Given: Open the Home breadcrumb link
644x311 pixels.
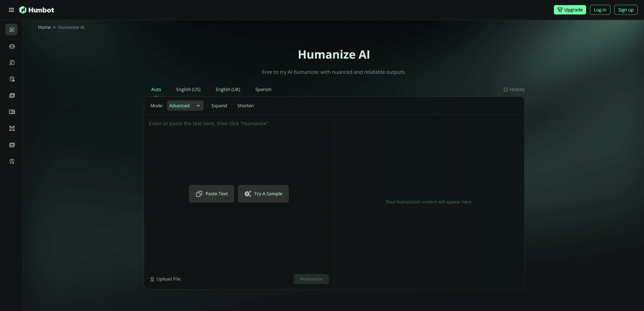Looking at the screenshot, I should point(44,27).
